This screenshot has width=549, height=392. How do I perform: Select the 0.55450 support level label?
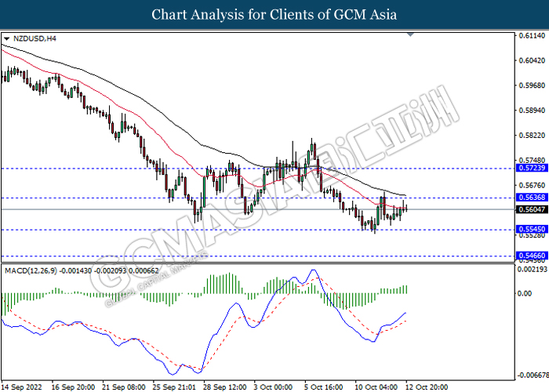pos(532,229)
